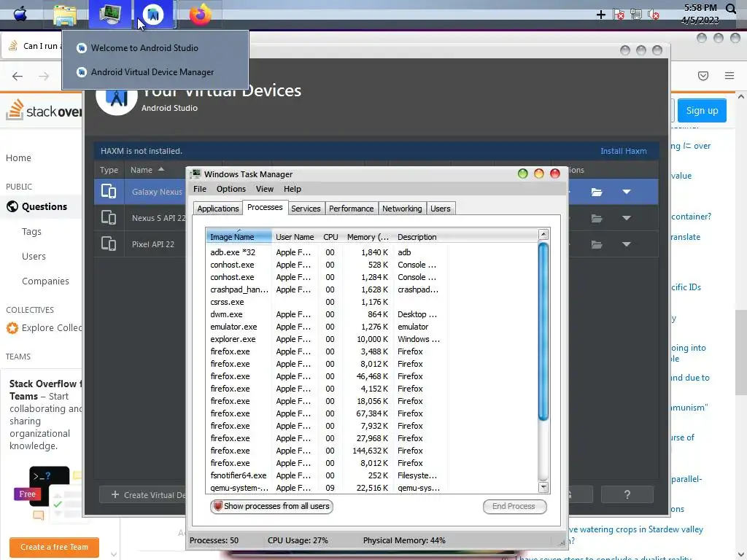Open Help menu in Task Manager

[292, 189]
